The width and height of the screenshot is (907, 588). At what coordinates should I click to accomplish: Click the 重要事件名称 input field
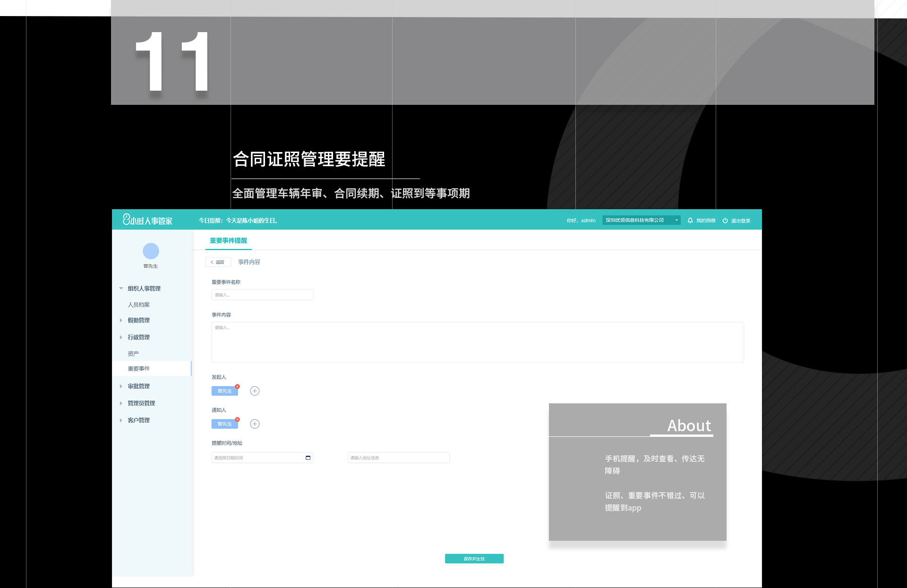262,295
